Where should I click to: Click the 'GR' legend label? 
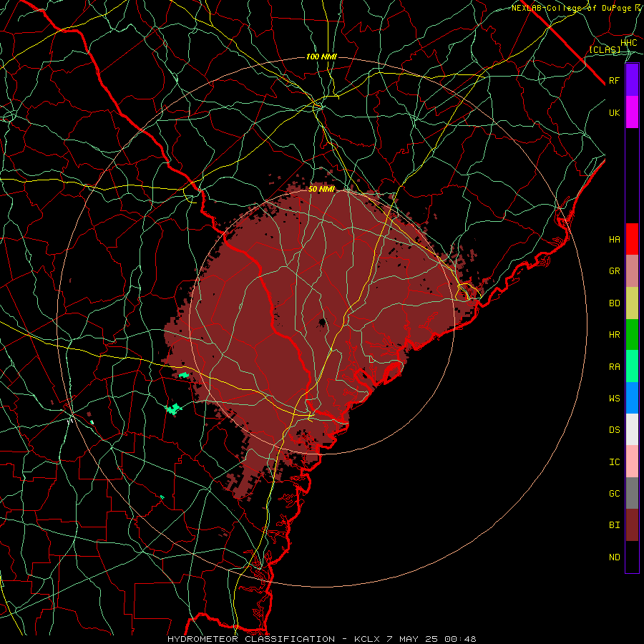pyautogui.click(x=615, y=271)
